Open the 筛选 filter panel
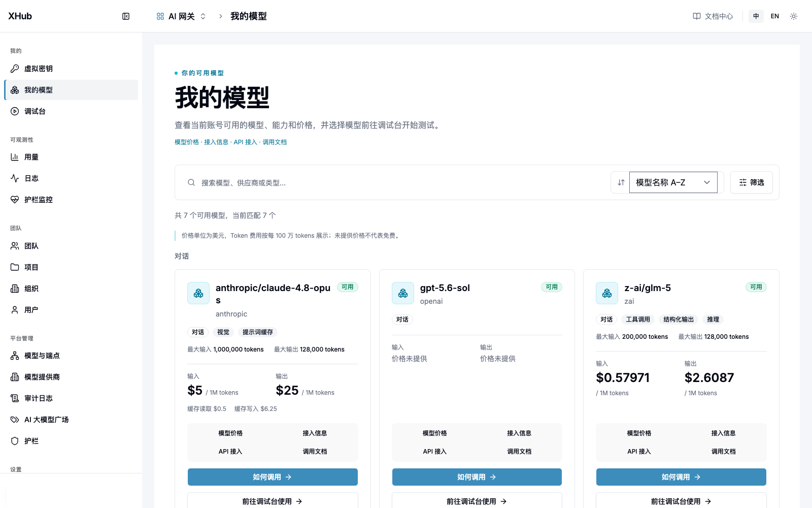 click(752, 182)
